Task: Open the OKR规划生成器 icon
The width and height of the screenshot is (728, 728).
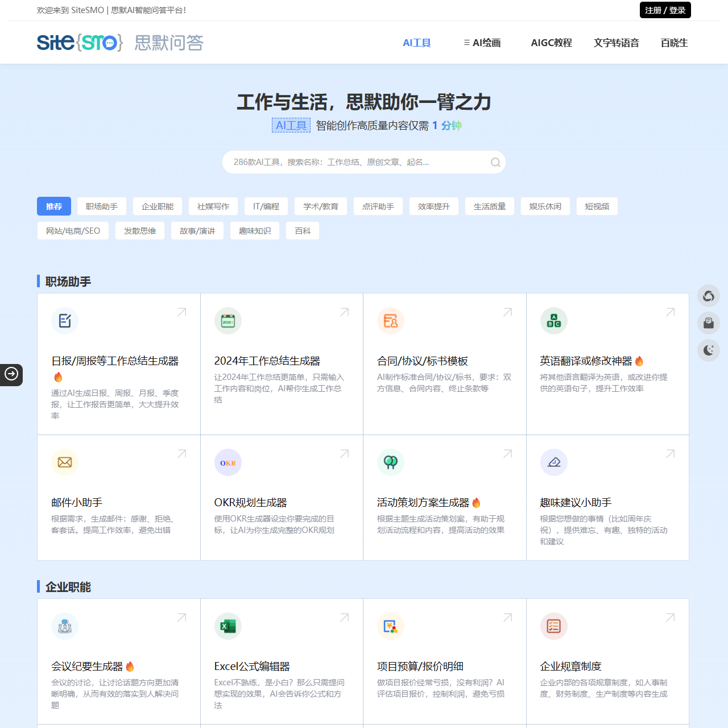Action: click(227, 462)
